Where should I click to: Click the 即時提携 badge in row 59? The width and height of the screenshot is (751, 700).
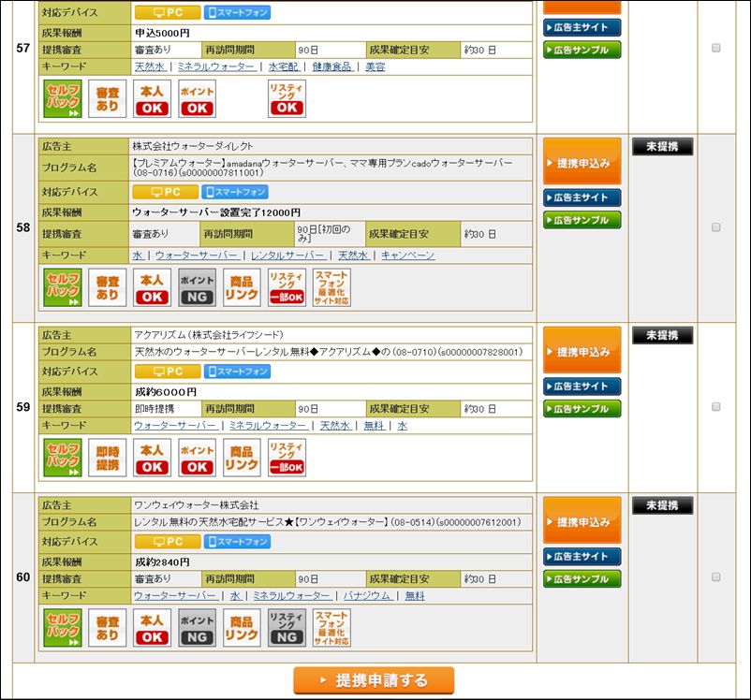click(108, 458)
